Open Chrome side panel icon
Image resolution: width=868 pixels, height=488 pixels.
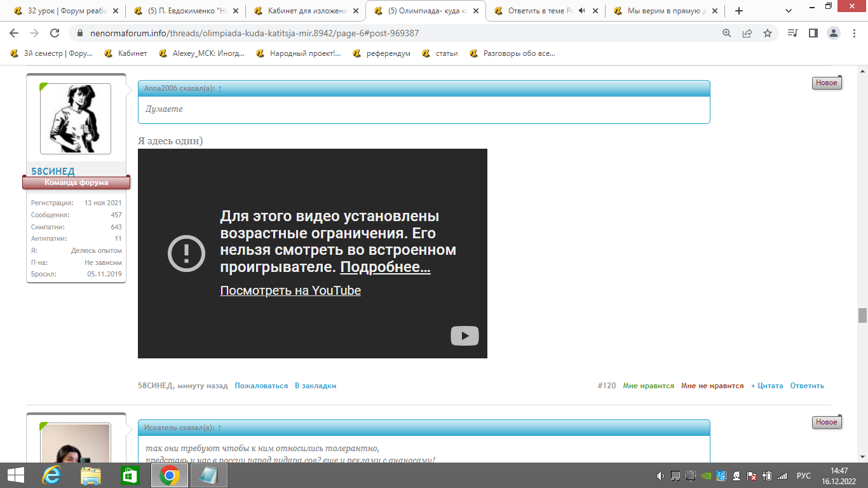pos(813,33)
